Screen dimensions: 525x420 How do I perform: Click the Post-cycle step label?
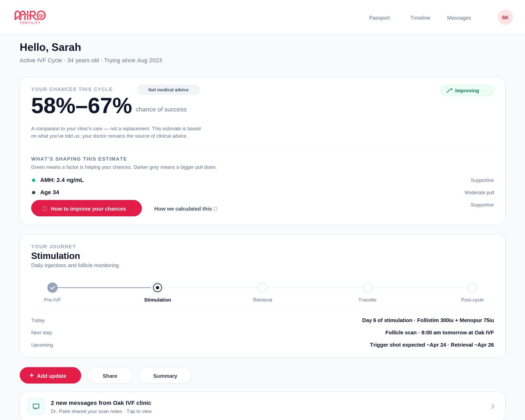[x=472, y=300]
